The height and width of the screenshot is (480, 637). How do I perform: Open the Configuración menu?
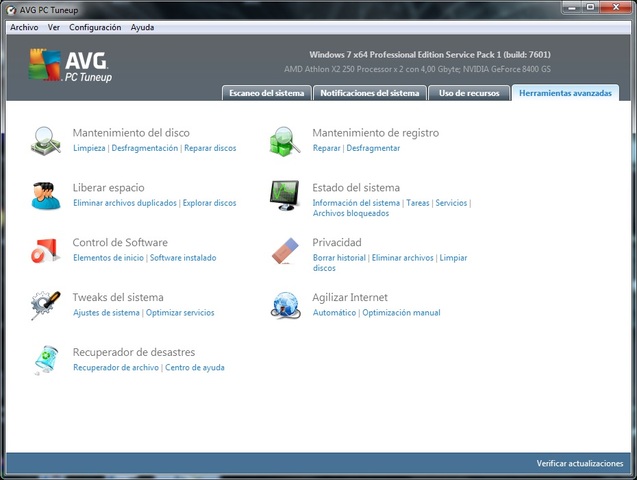[95, 27]
